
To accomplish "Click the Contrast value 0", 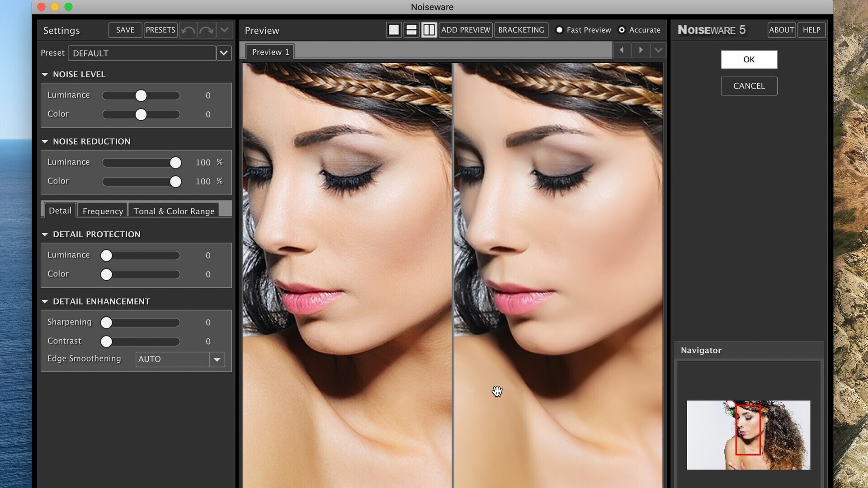I will coord(208,341).
